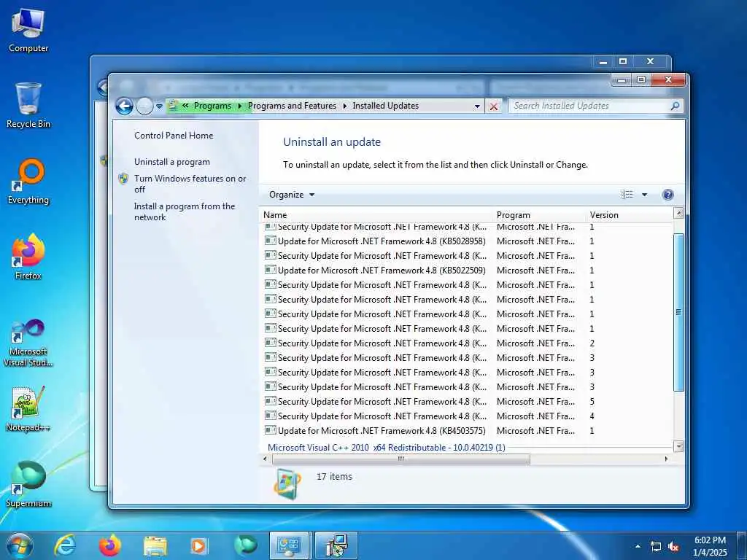Click the red stop loading X button
Viewport: 747px width, 560px height.
pyautogui.click(x=494, y=106)
